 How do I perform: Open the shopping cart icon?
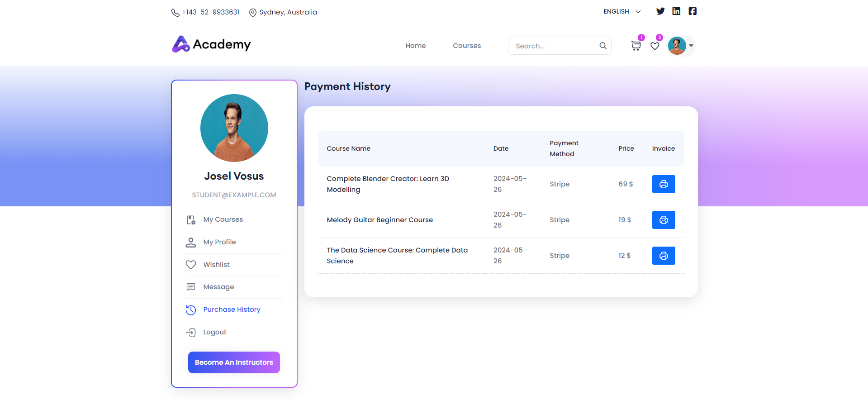click(x=636, y=46)
